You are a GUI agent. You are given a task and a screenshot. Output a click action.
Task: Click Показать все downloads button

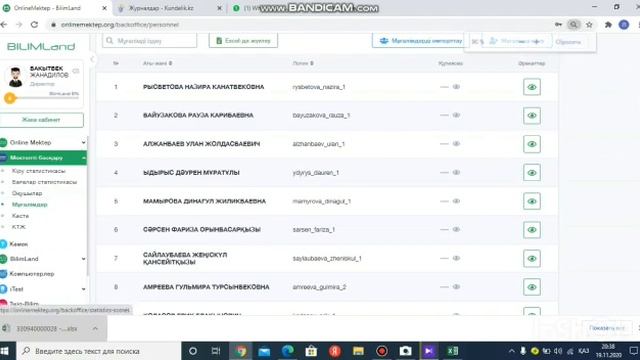point(607,328)
